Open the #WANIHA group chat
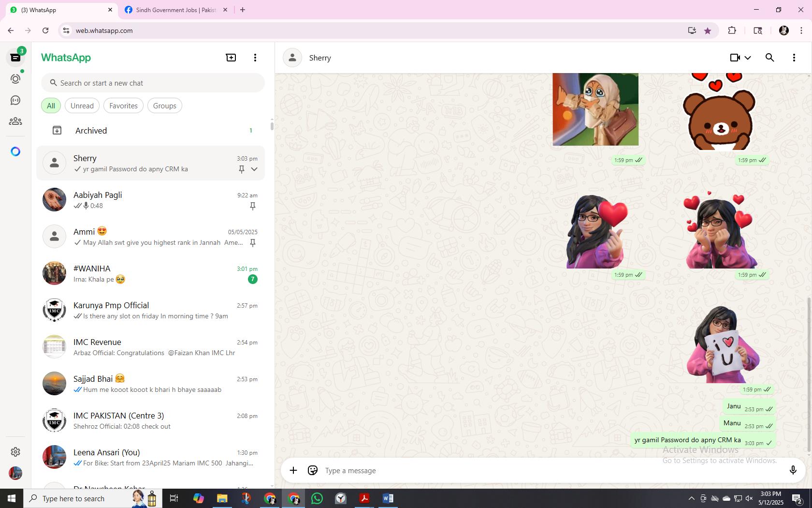 point(150,273)
